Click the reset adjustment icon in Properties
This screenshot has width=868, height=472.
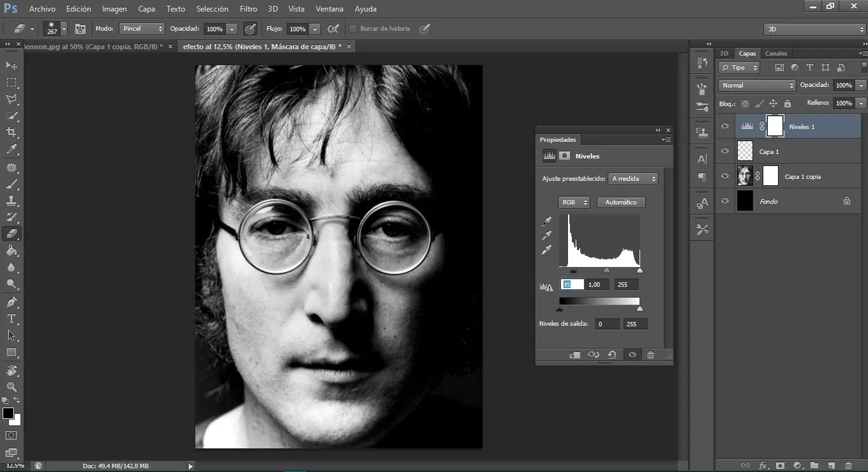tap(612, 355)
